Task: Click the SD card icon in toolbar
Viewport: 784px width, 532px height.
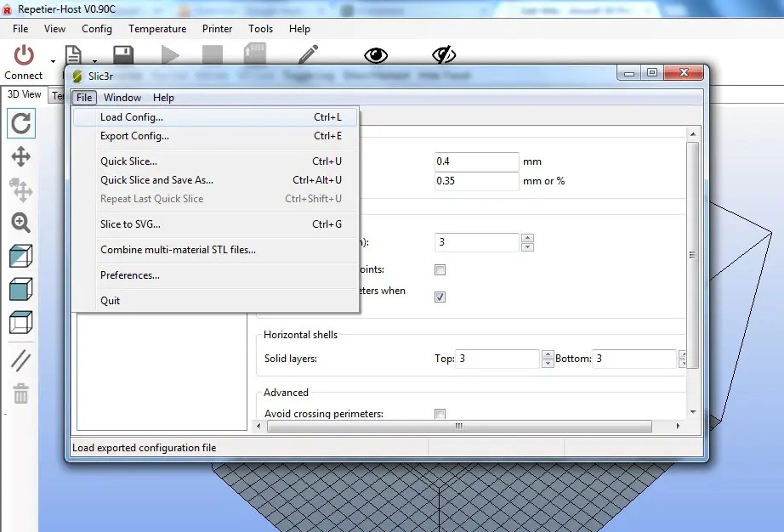Action: [x=255, y=54]
